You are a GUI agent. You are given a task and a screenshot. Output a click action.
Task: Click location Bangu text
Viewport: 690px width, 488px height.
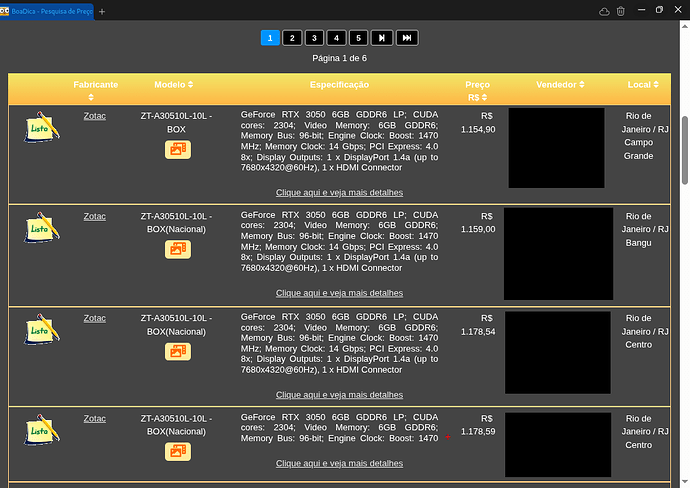(639, 243)
